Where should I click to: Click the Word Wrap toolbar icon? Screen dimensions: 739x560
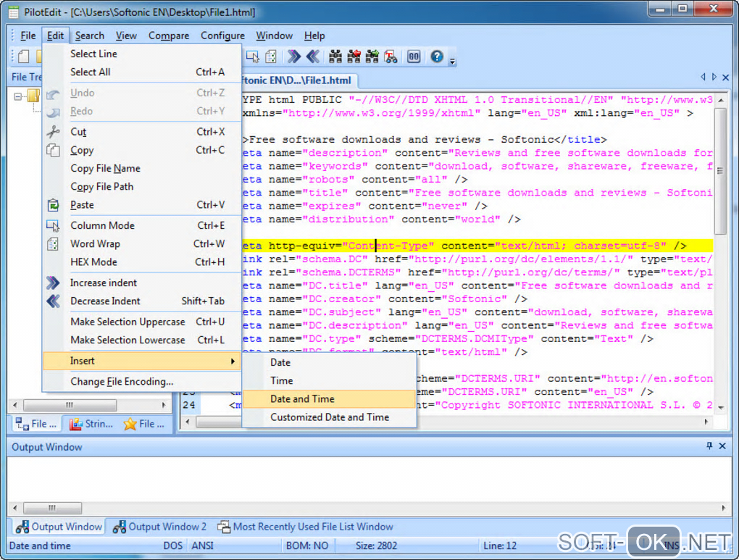(271, 57)
